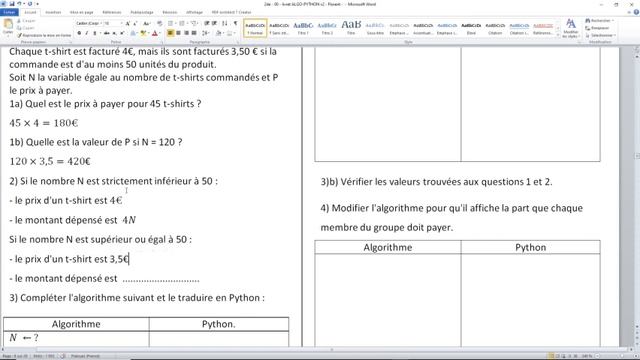The width and height of the screenshot is (640, 360).
Task: Open the Change Case (Aa) menu
Action: coord(147,24)
